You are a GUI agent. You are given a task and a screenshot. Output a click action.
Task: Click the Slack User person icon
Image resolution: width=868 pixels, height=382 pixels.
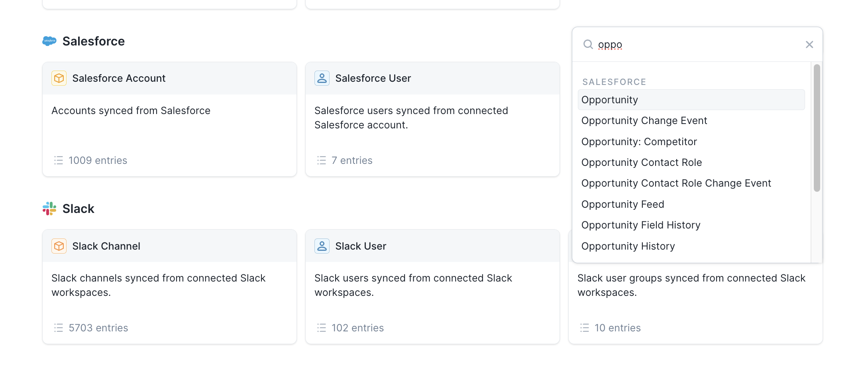[322, 246]
